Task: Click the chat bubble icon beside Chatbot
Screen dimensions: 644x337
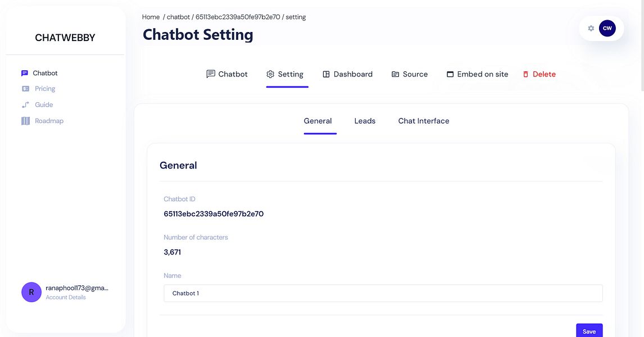Action: click(211, 74)
